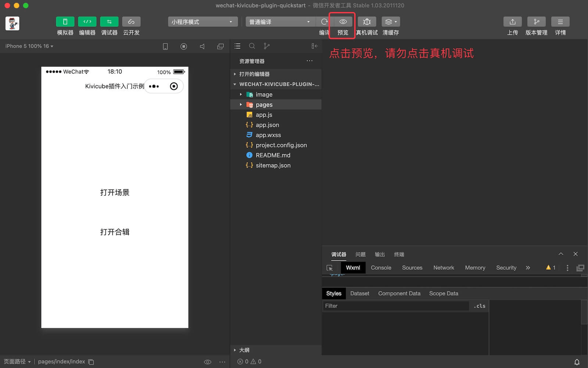The width and height of the screenshot is (588, 368).
Task: Open the 普通编译 compile mode dropdown
Action: click(x=280, y=22)
